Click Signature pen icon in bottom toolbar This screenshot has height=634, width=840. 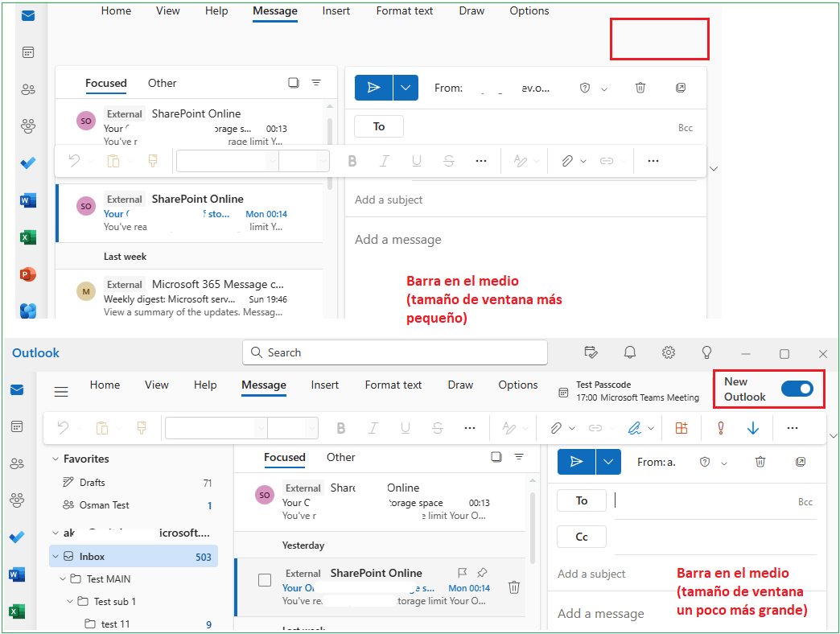click(x=634, y=428)
